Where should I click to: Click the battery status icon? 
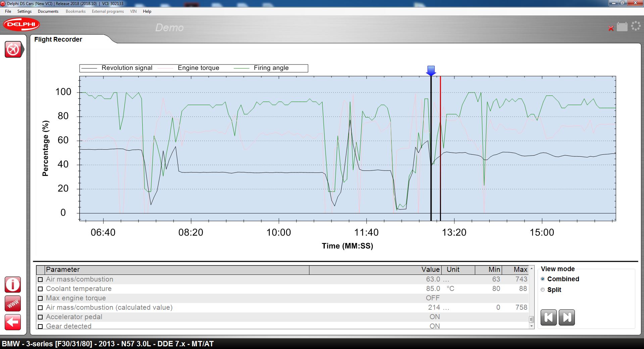(622, 27)
